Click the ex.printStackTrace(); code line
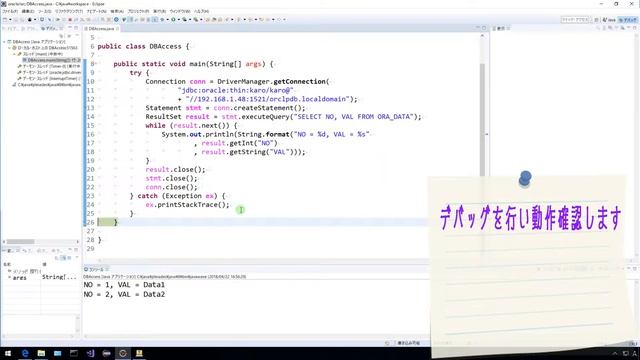Viewport: 640px width, 360px height. [187, 205]
